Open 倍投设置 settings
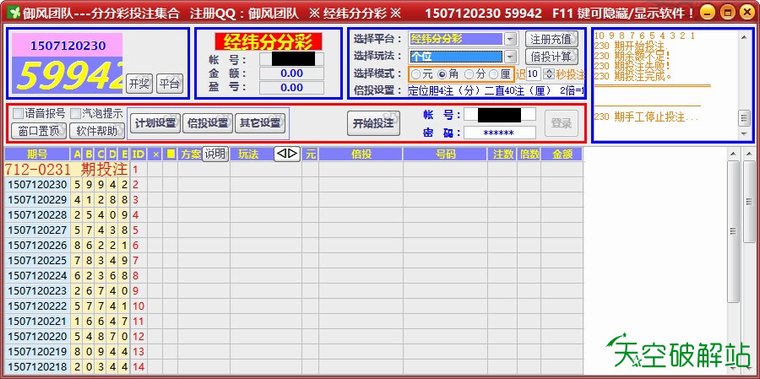The image size is (760, 379). coord(208,123)
